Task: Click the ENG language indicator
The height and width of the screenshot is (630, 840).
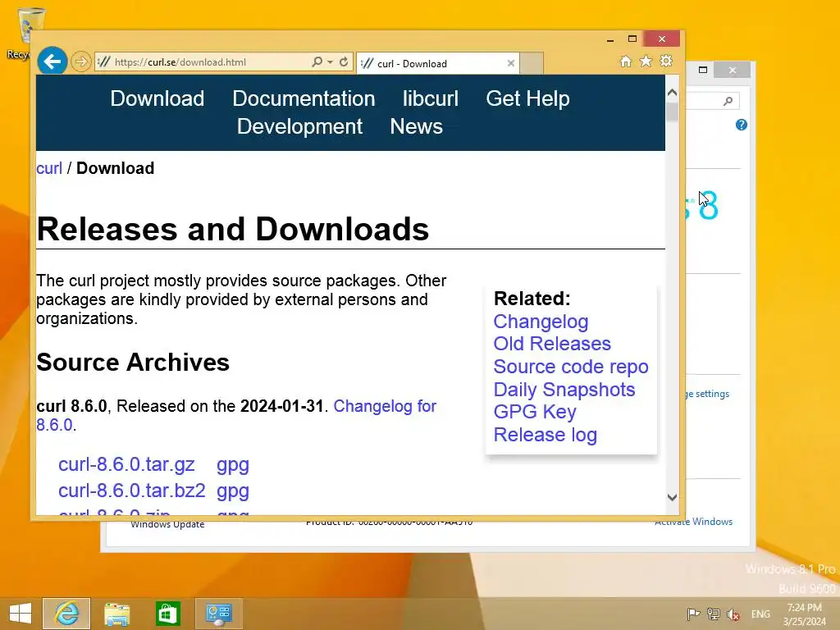Action: [x=760, y=614]
